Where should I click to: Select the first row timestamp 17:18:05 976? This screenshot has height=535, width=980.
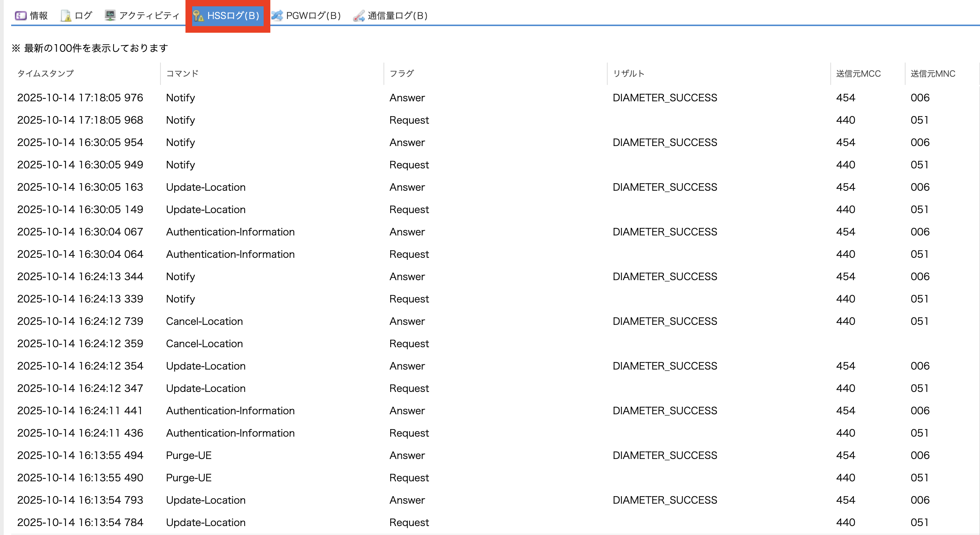click(80, 98)
